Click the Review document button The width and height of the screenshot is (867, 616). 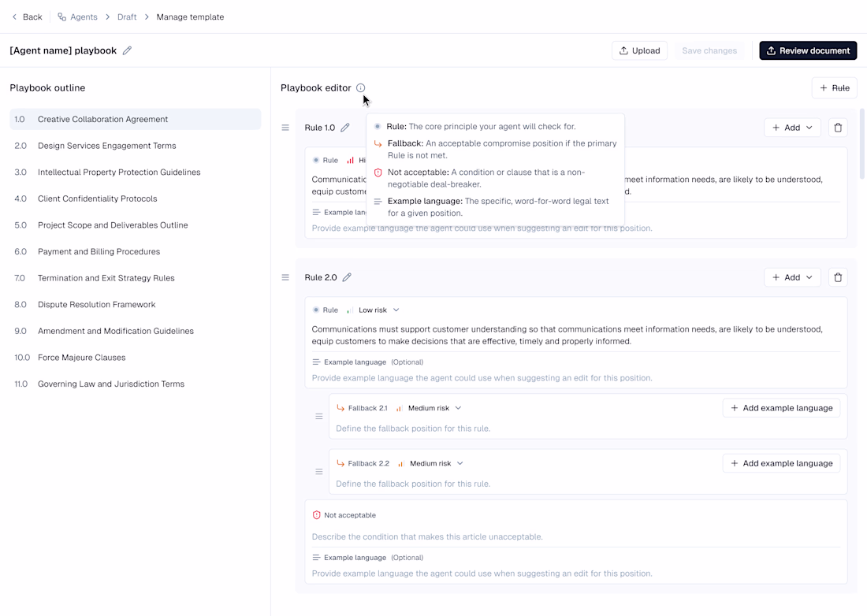[808, 50]
